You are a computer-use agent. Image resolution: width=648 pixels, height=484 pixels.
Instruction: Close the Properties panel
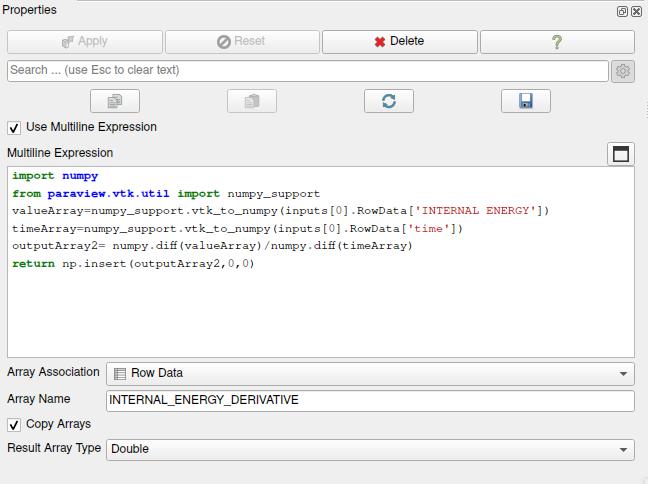coord(637,11)
